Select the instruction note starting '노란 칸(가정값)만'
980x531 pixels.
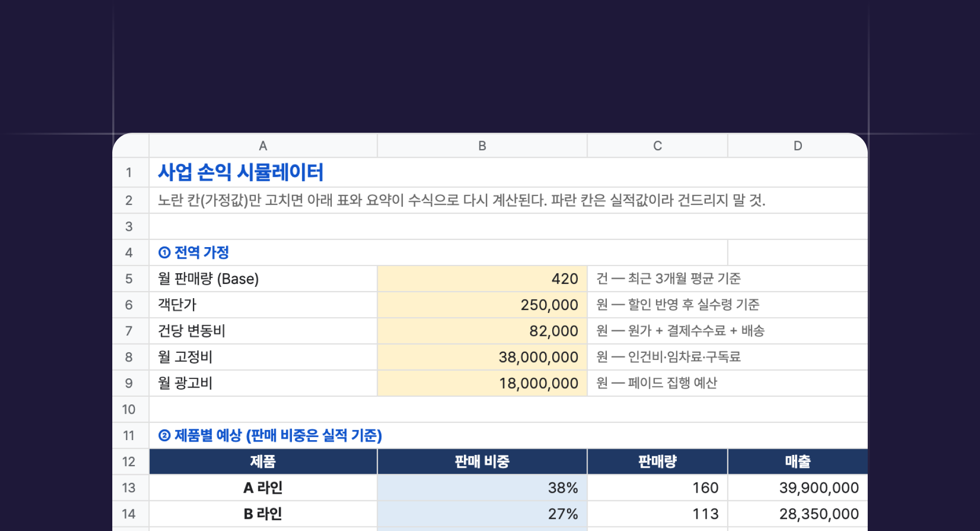461,200
